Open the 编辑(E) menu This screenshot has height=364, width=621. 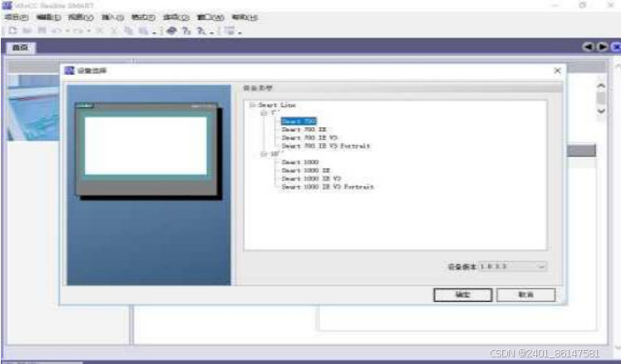(x=48, y=17)
